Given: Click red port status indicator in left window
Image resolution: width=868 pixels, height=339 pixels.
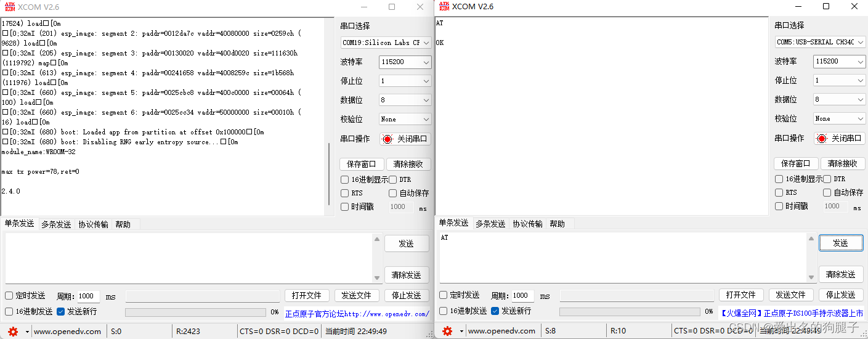Looking at the screenshot, I should [x=387, y=139].
